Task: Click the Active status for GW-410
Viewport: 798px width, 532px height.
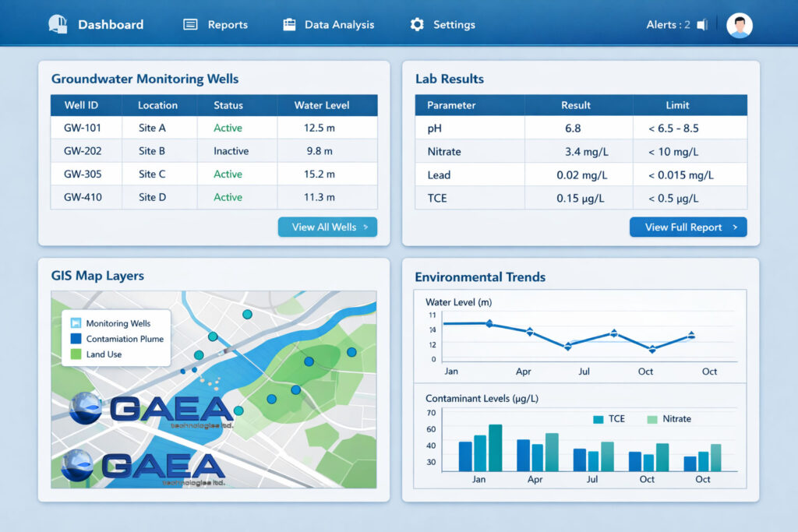Action: (x=228, y=197)
